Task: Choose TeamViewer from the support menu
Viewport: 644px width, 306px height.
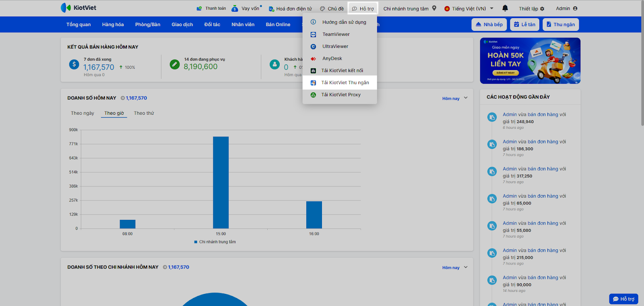Action: (x=336, y=34)
